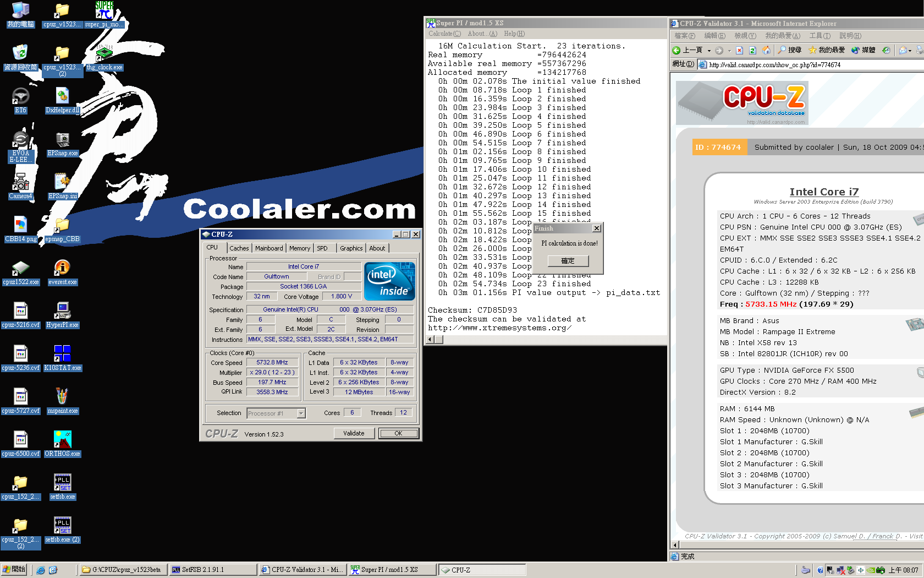Image resolution: width=924 pixels, height=578 pixels.
Task: Click the system tray clock
Action: click(x=904, y=570)
